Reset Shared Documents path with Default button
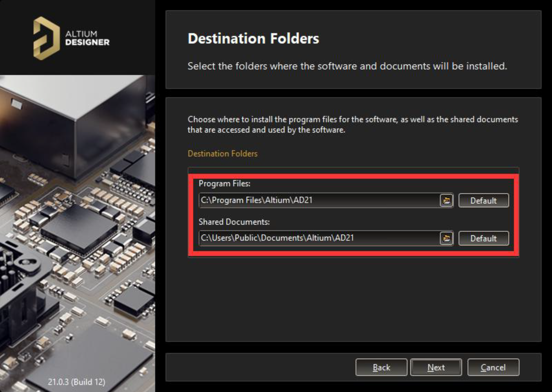 tap(483, 238)
